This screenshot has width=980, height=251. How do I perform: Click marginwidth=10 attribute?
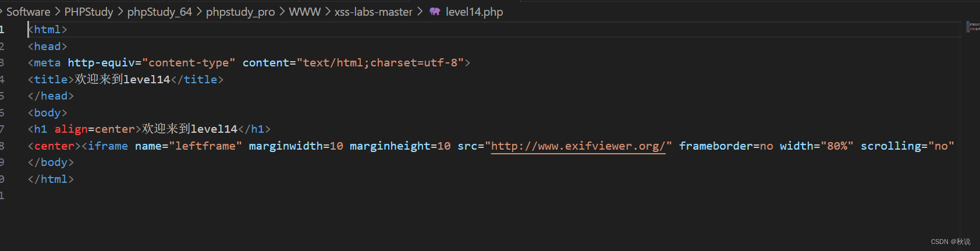tap(296, 146)
